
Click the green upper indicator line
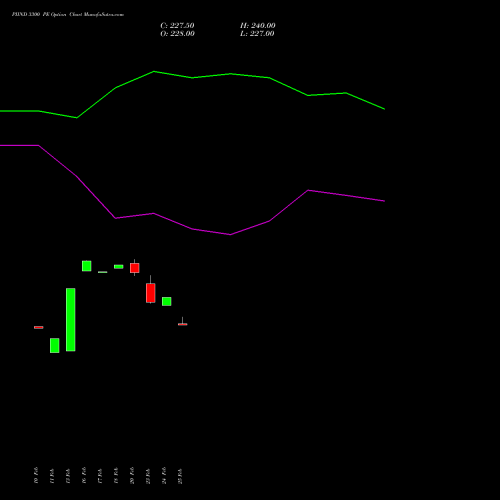pos(192,78)
